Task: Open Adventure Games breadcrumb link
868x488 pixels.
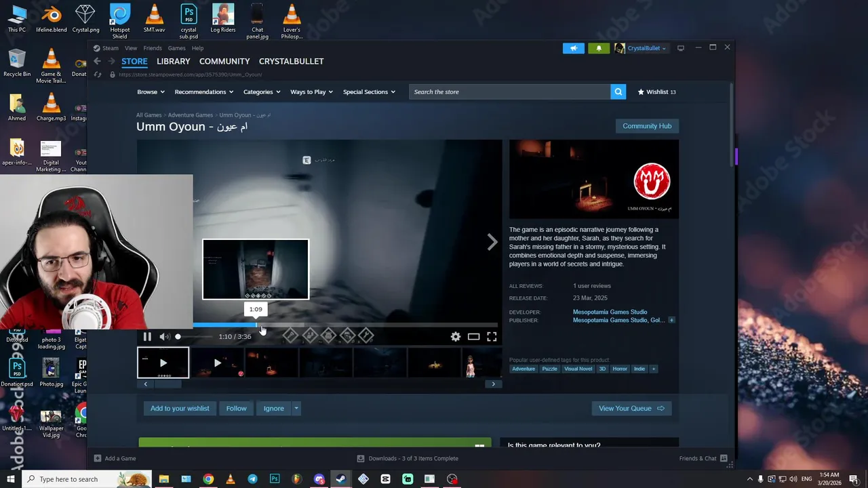Action: tap(191, 115)
